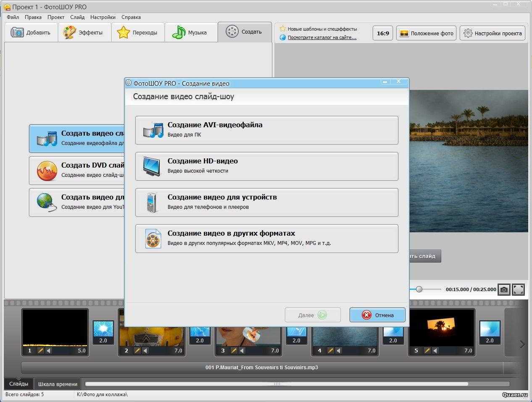Edit slide 5 with pencil icon
532x402 pixels.
click(x=427, y=350)
